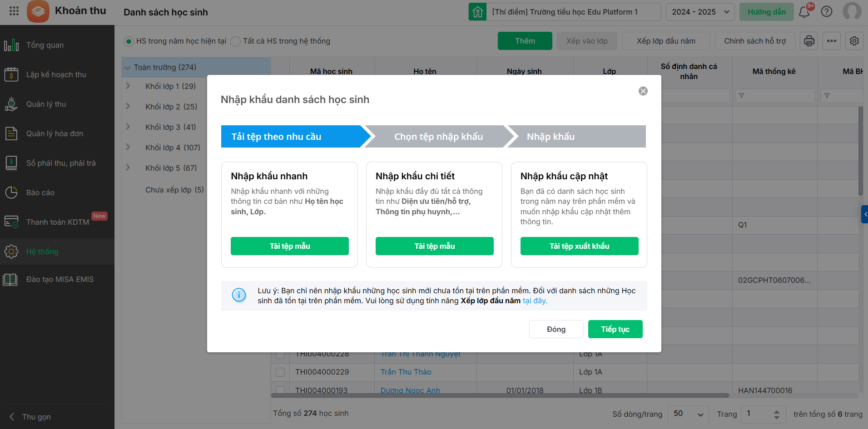Screen dimensions: 868x429
Task: Select 'Tất cả HS trong hệ thống' radio
Action: point(235,41)
